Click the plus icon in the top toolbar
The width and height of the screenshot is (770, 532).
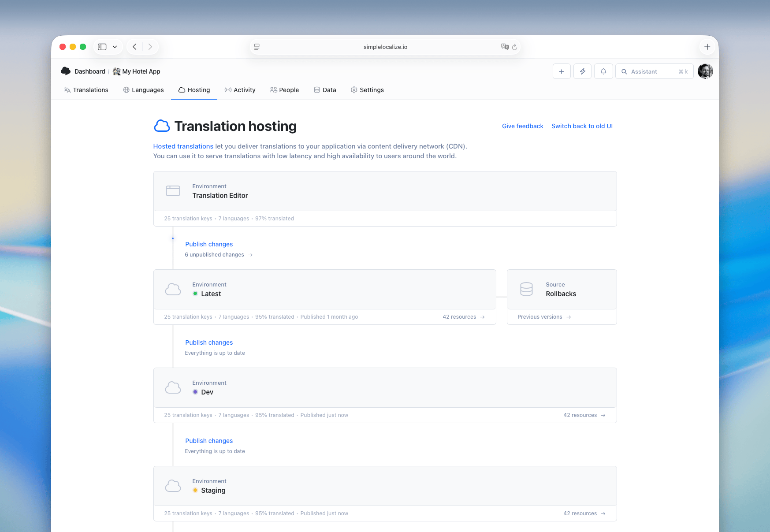coord(562,71)
